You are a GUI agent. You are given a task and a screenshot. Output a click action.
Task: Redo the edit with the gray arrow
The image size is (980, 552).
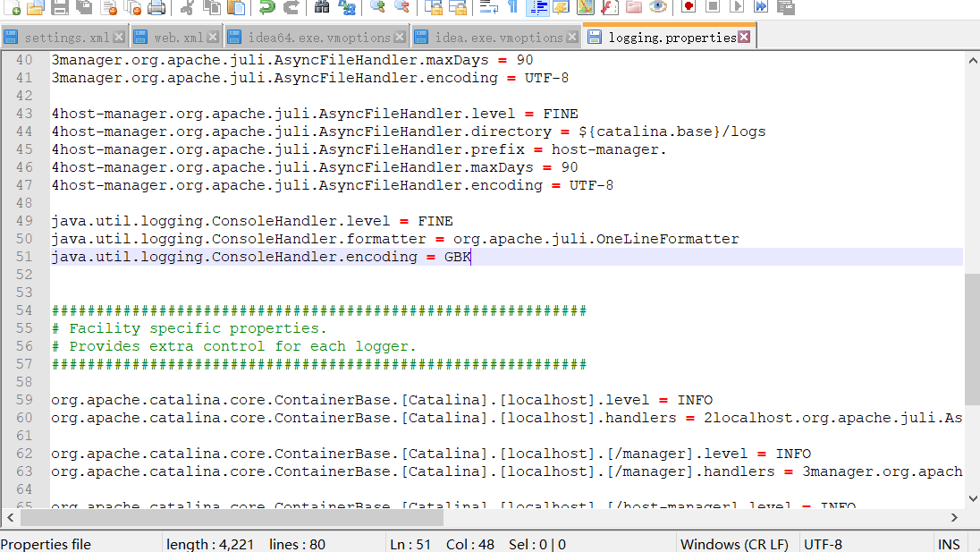[291, 7]
